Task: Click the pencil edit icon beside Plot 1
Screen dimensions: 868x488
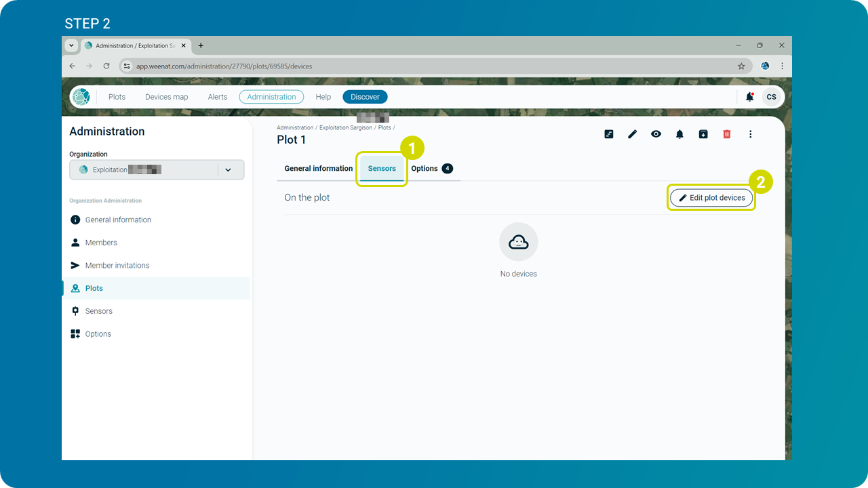Action: point(632,134)
